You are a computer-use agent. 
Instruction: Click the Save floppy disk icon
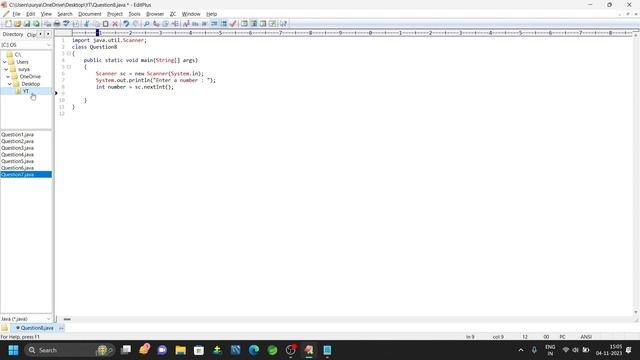point(27,24)
